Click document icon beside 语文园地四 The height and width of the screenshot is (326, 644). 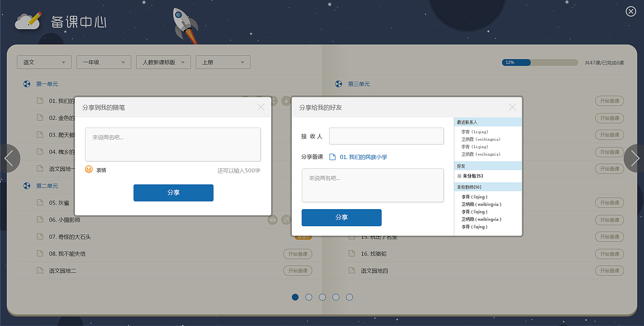pyautogui.click(x=352, y=271)
